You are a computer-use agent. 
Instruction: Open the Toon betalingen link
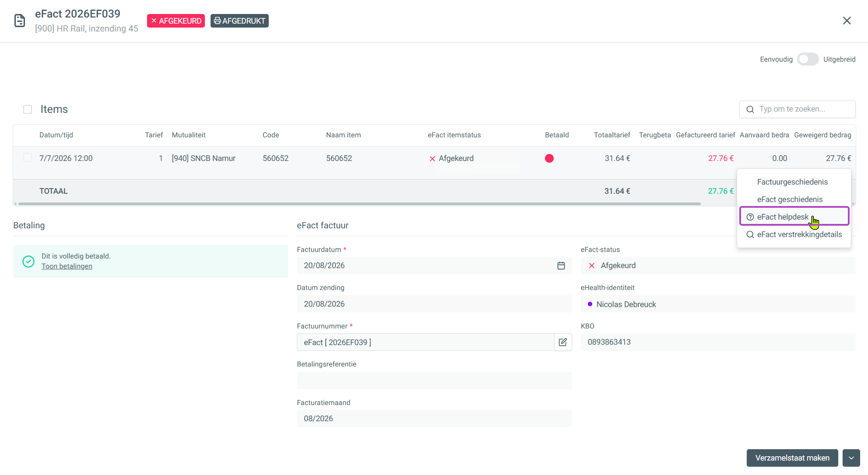click(x=67, y=266)
